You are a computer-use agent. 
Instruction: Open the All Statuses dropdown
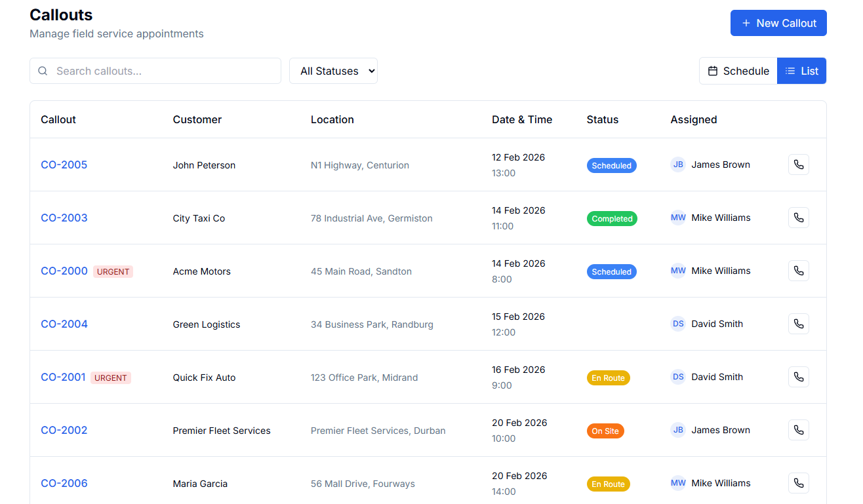pyautogui.click(x=333, y=71)
